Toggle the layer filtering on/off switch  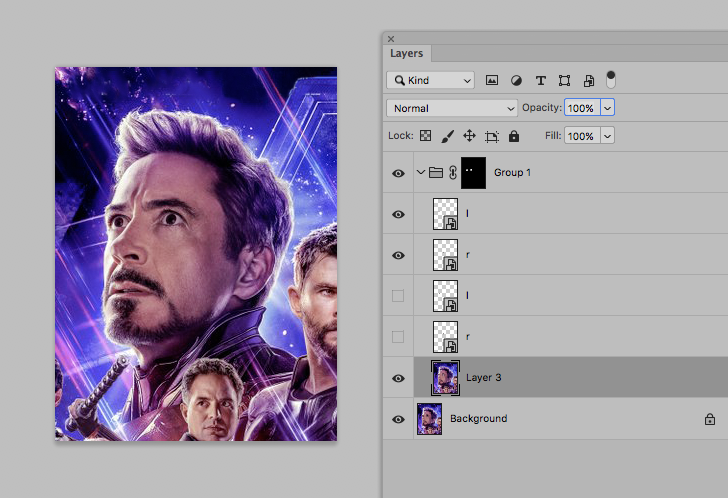point(611,79)
